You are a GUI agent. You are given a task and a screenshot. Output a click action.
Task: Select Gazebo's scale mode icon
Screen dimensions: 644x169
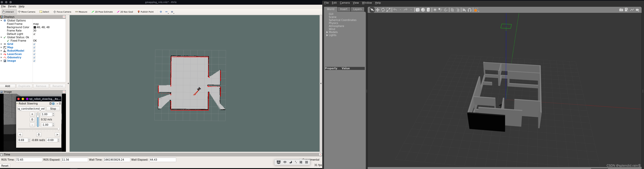click(x=388, y=10)
